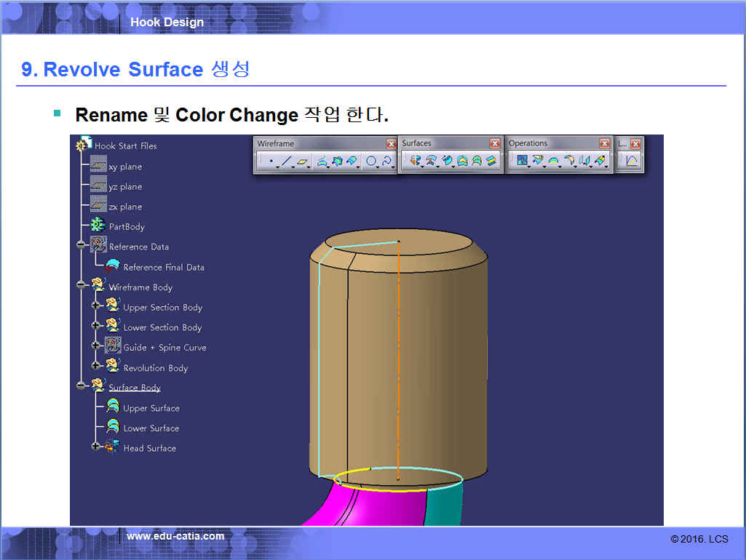746x560 pixels.
Task: Close the Surfaces toolbar
Action: pyautogui.click(x=495, y=144)
